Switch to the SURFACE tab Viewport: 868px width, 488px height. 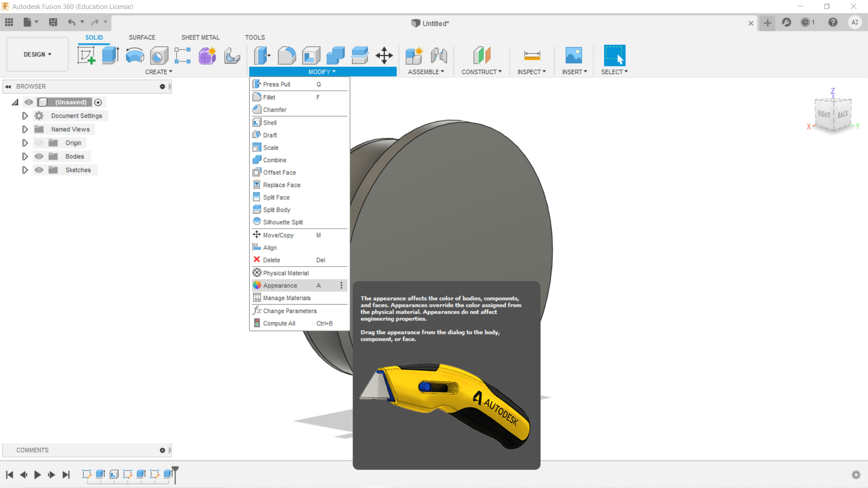(x=142, y=38)
